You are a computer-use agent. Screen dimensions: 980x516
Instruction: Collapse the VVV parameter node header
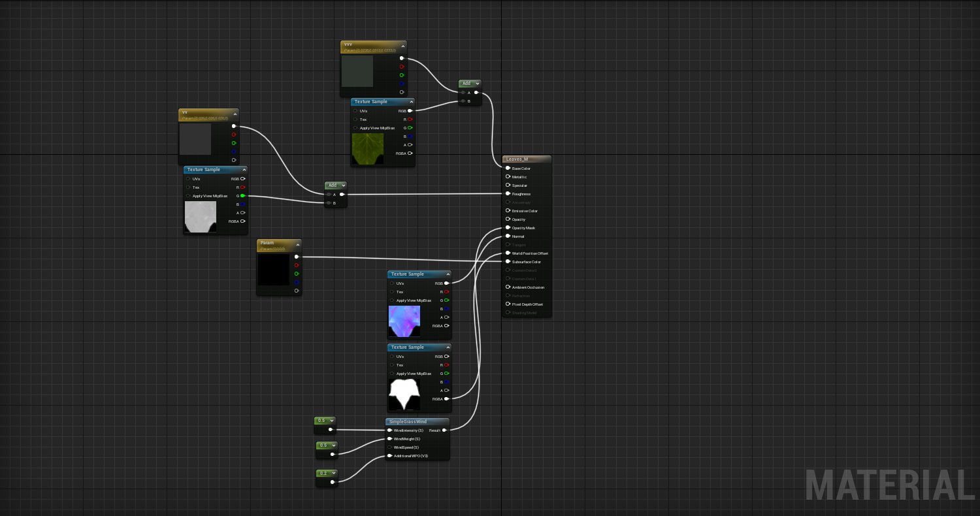coord(403,46)
